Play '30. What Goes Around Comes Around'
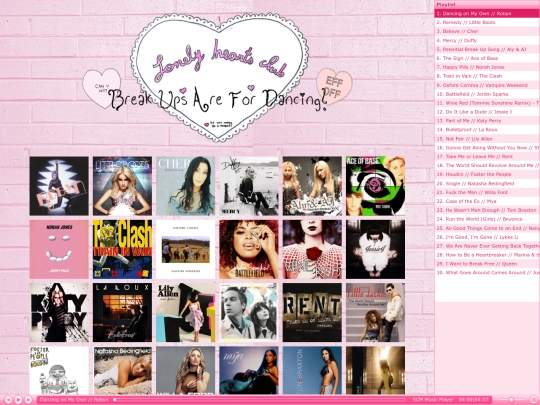Viewport: 540px width, 405px height. click(487, 273)
